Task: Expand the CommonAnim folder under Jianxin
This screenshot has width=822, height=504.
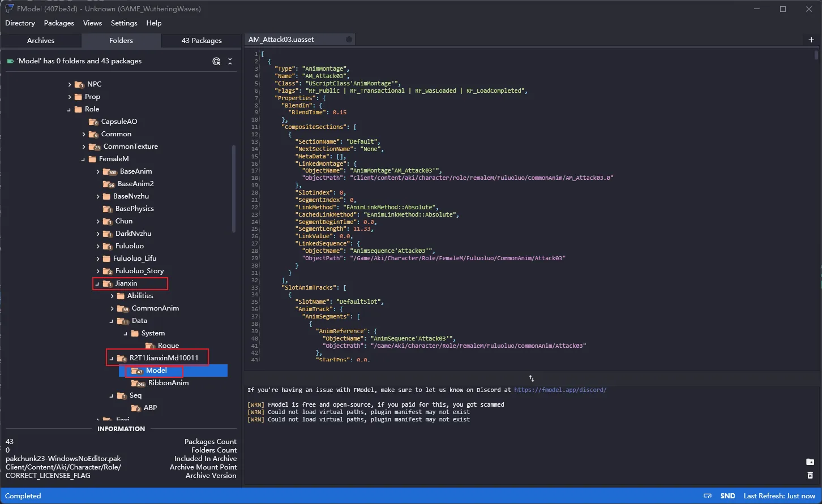Action: [112, 308]
